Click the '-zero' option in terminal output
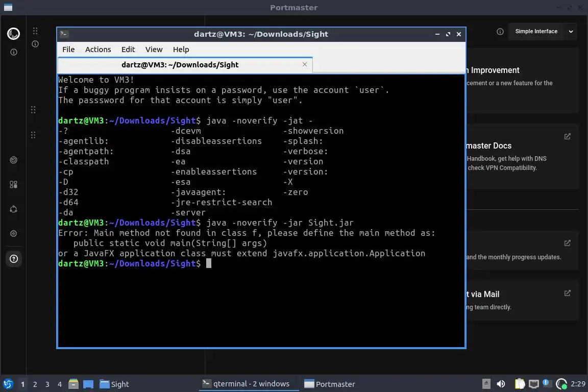This screenshot has height=392, width=588. (296, 192)
